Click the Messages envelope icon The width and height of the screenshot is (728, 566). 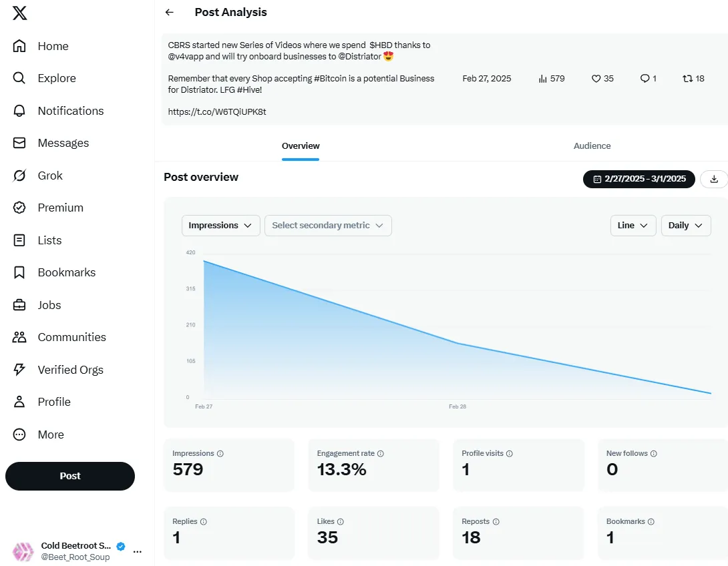coord(19,143)
